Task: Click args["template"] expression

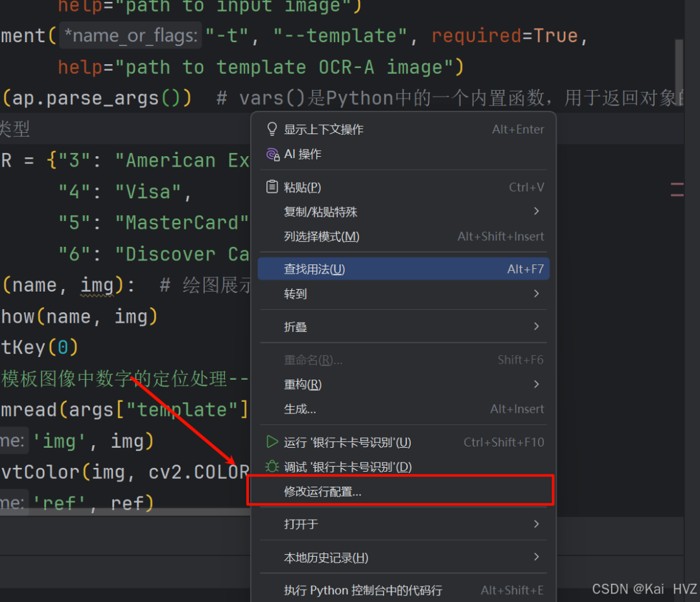Action: coord(158,410)
